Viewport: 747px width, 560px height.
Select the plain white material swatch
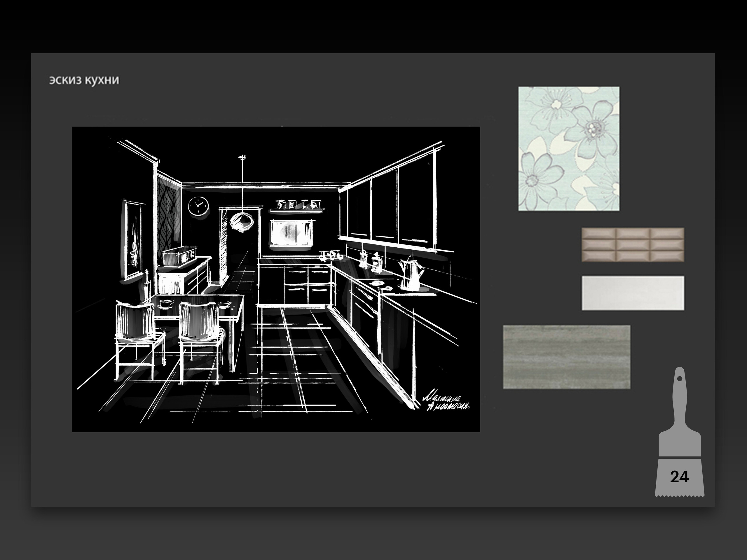633,293
